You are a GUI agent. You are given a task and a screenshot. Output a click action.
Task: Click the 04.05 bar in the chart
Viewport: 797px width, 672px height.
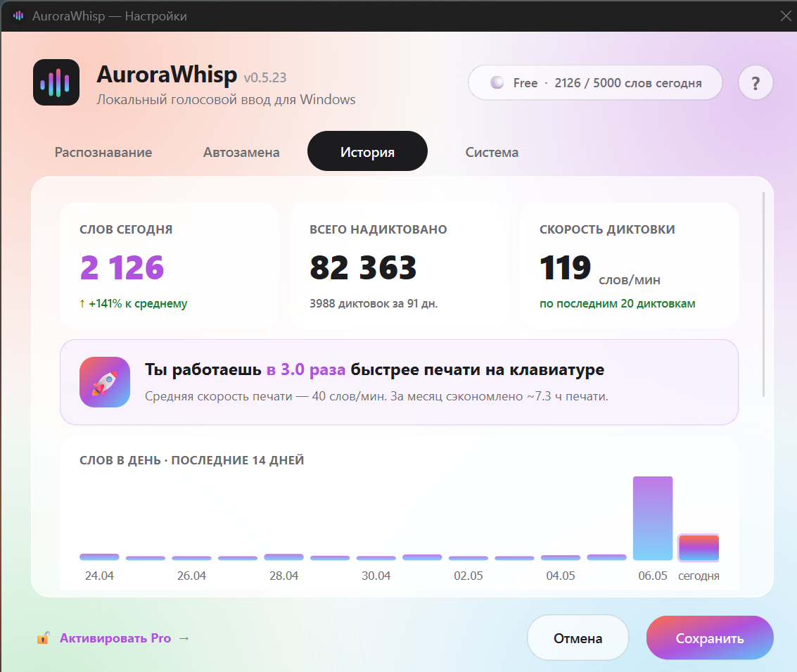[x=560, y=557]
